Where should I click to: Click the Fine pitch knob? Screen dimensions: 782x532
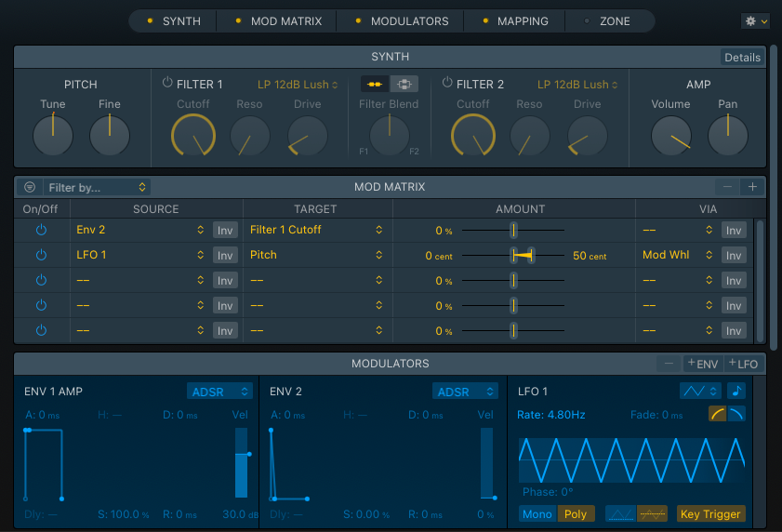[x=110, y=135]
